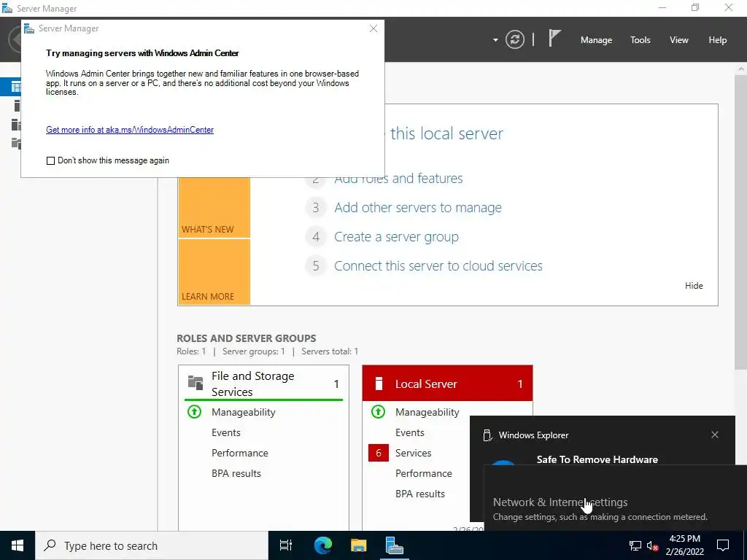Select Local Server icon in left sidebar
Viewport: 747px width, 560px height.
point(18,106)
